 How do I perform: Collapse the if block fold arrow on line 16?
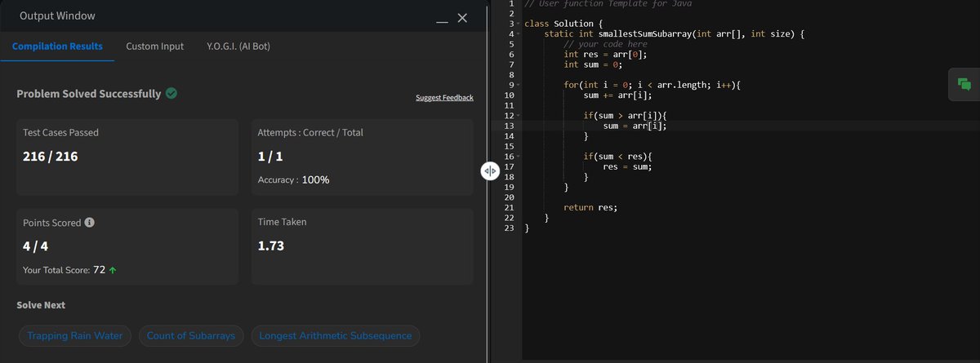pyautogui.click(x=518, y=157)
